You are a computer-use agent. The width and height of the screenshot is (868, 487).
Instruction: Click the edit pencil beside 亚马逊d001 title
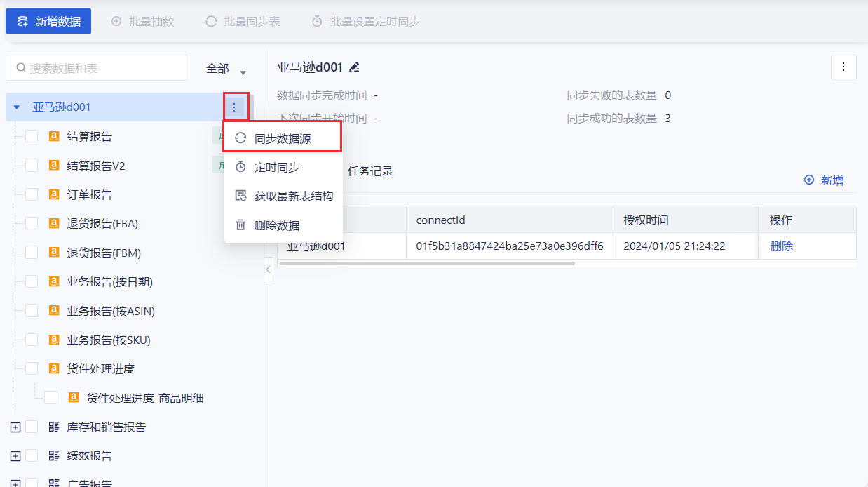354,67
